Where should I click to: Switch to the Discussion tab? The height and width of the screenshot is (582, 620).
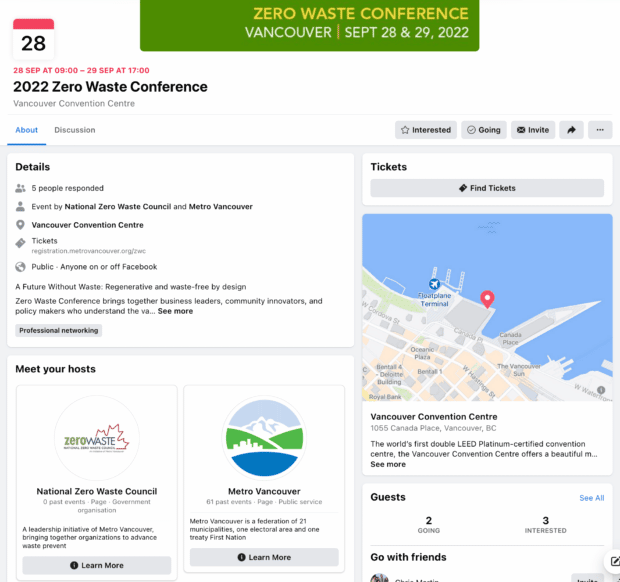75,130
